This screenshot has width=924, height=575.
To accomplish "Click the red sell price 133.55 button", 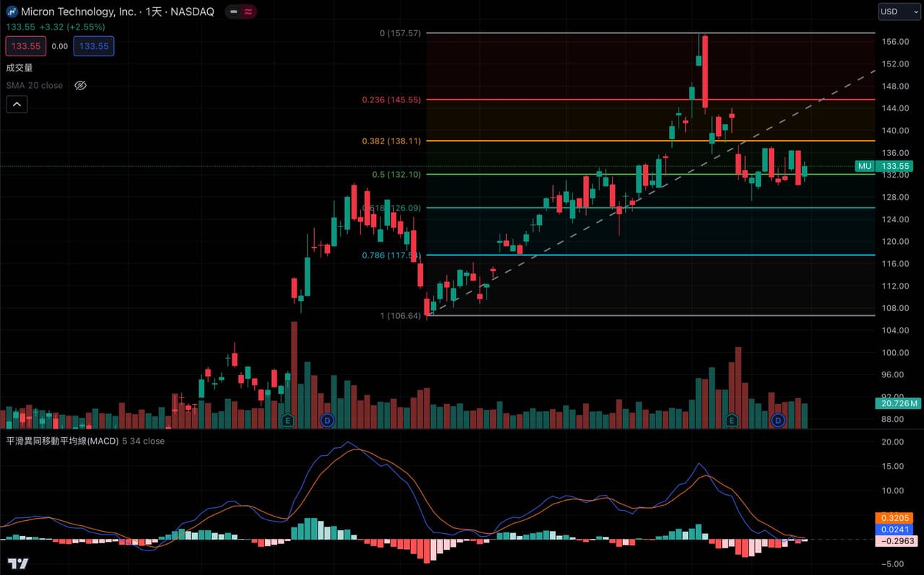I will tap(26, 46).
